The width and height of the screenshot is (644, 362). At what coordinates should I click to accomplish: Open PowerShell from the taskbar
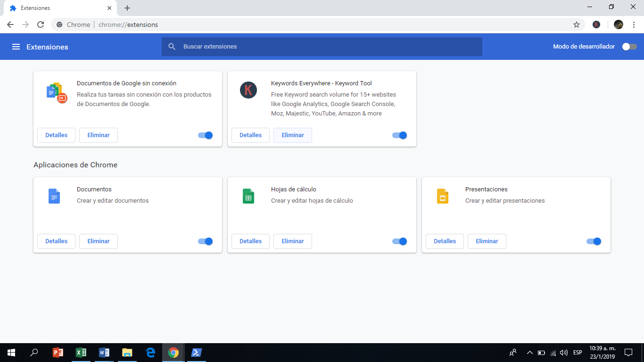coord(197,353)
